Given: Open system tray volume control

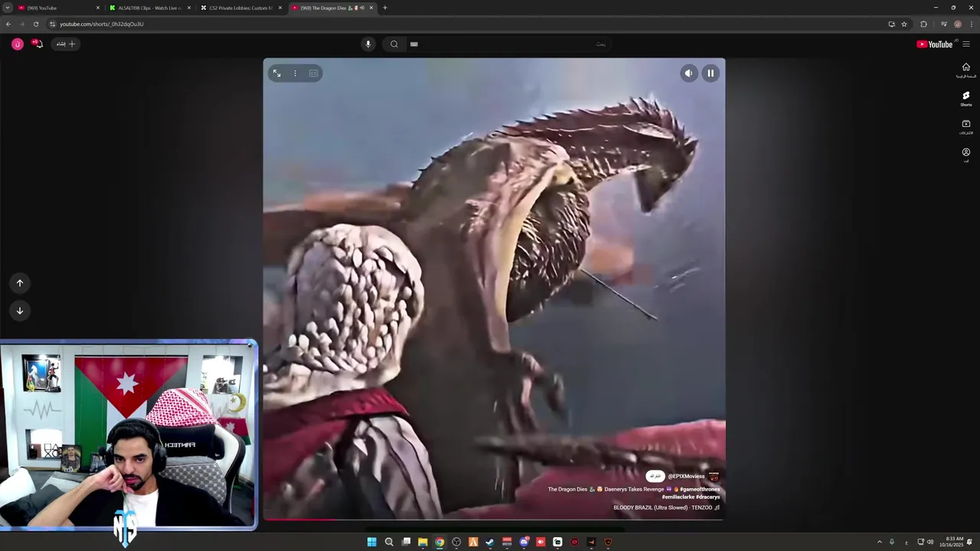Looking at the screenshot, I should coord(930,542).
